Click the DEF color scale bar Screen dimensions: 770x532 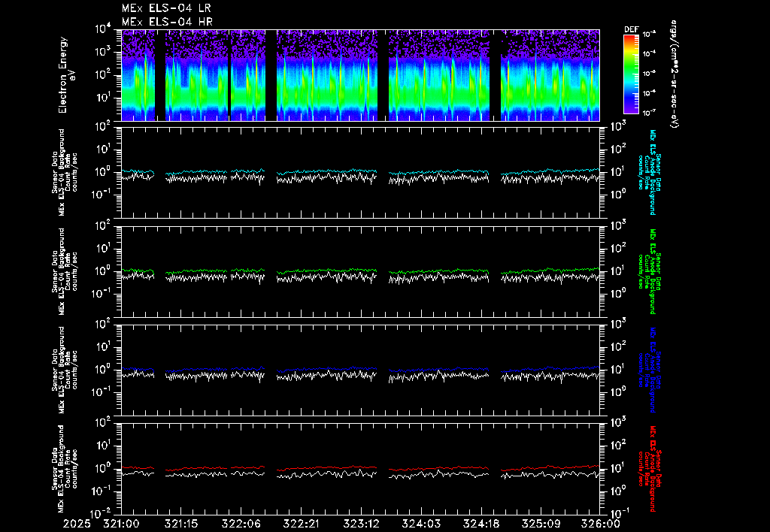(630, 74)
